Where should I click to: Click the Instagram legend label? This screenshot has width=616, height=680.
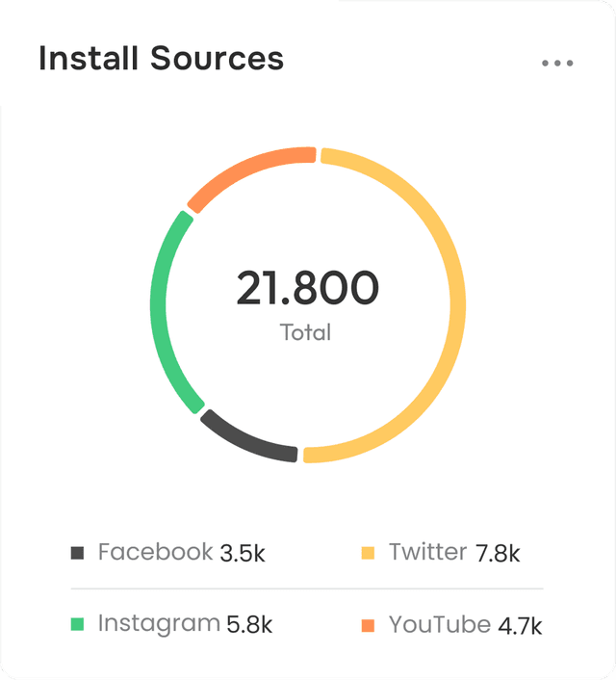[159, 623]
